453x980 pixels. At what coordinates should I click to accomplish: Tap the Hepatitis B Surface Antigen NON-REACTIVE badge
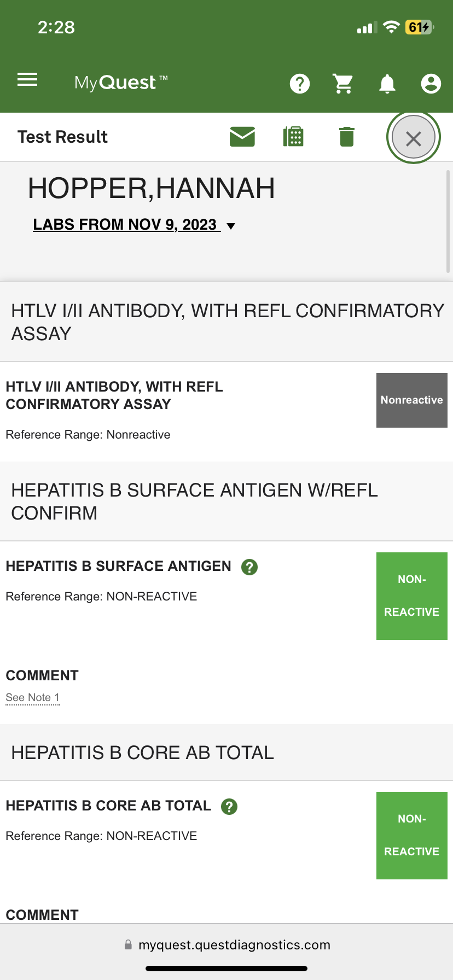click(x=411, y=596)
